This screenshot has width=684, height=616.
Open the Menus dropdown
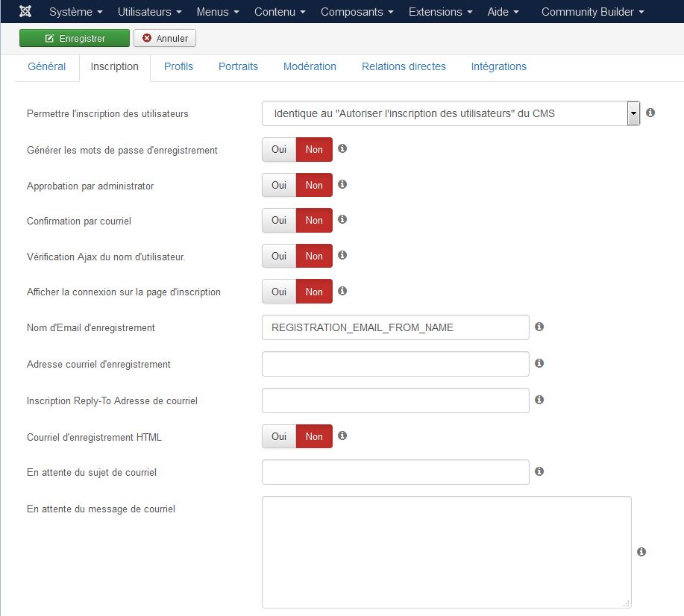click(218, 12)
